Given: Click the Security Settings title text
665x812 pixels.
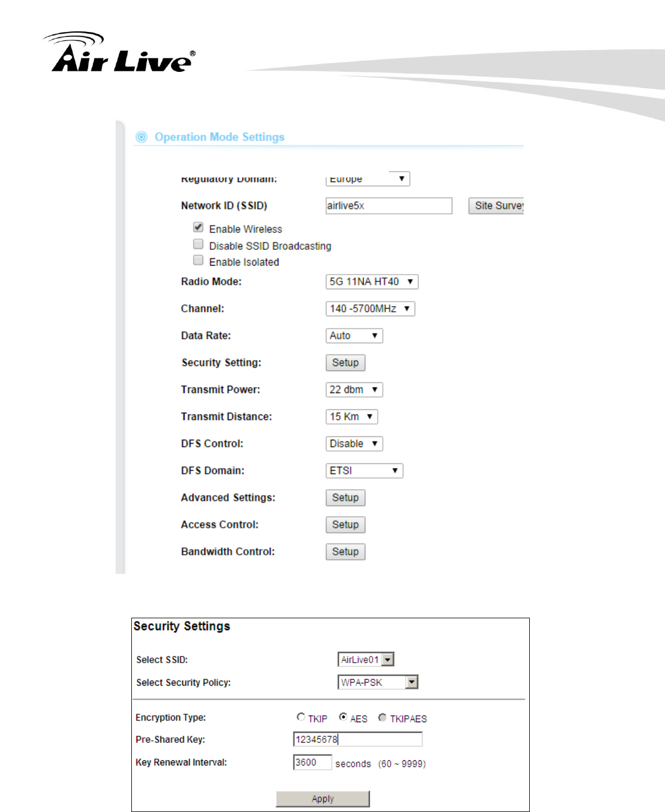Looking at the screenshot, I should (182, 626).
